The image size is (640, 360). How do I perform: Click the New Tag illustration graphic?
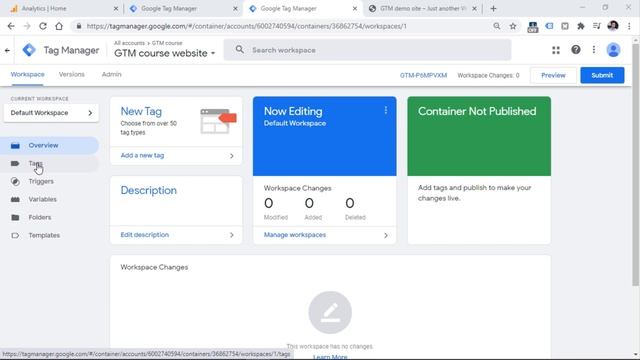(218, 121)
